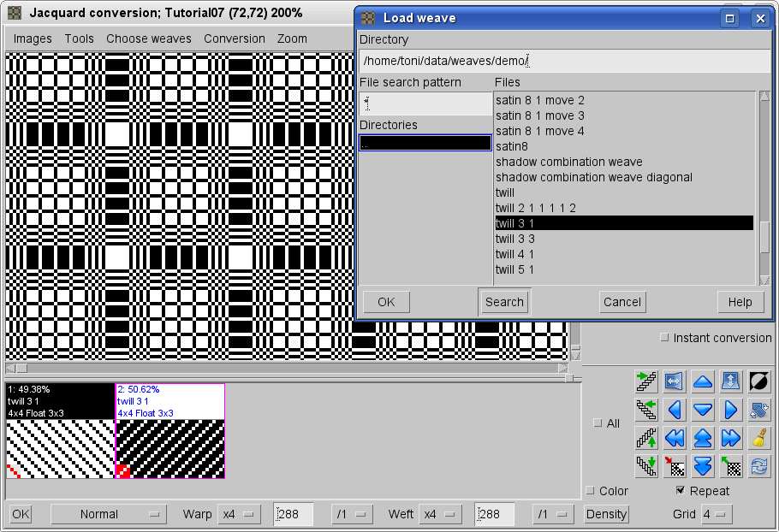Fast-shift the weave left with double arrows

675,439
